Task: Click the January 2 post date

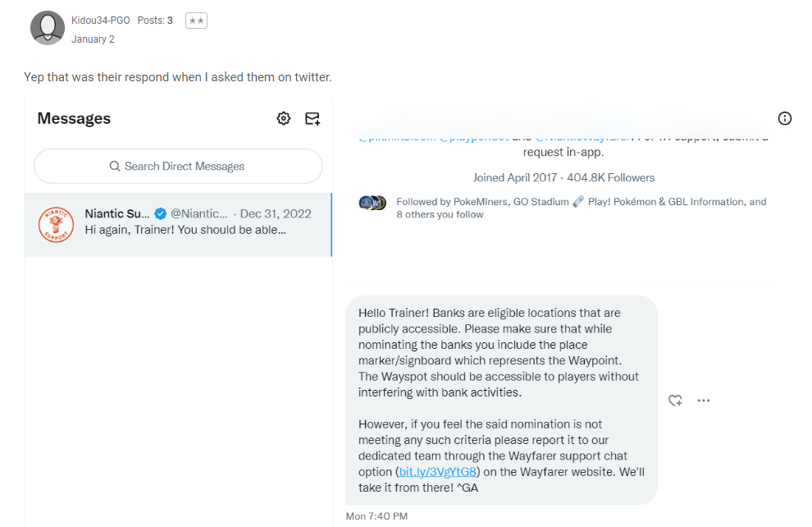Action: coord(93,39)
